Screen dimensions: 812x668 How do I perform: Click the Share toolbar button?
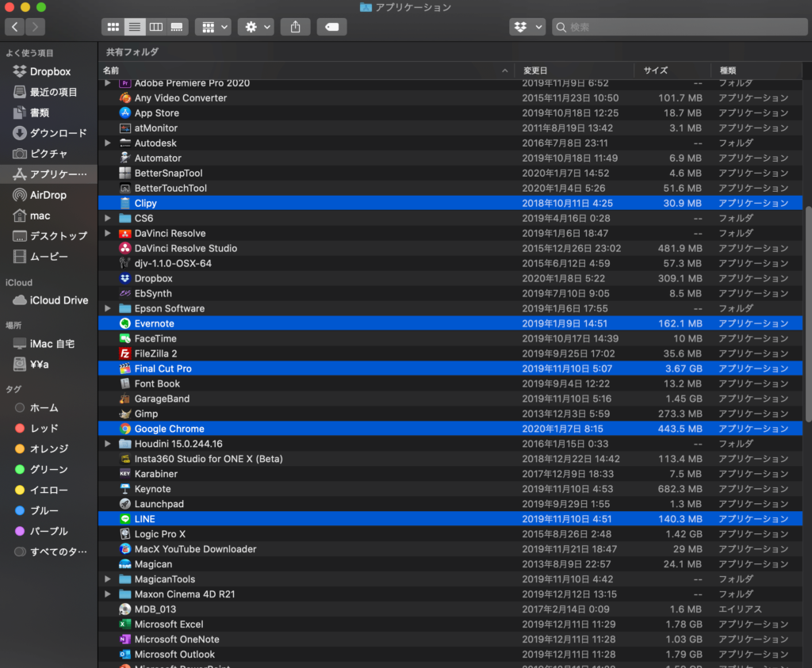(x=295, y=27)
